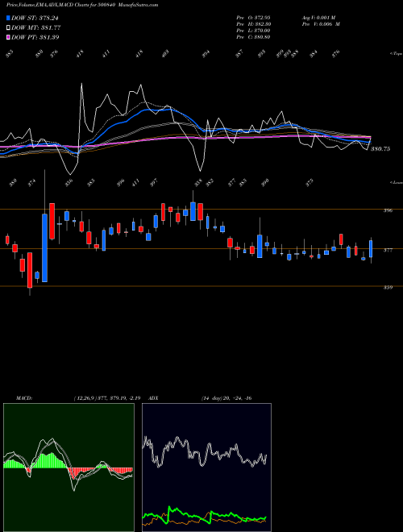Screen dimensions: 403x532
Task: Click the white DOW MT legend swatch
Action: tap(8, 27)
